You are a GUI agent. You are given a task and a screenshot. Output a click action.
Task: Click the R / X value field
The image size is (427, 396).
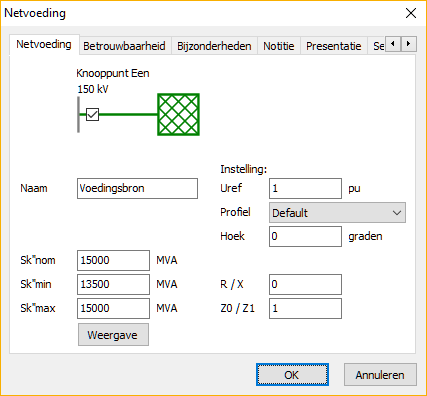(x=305, y=284)
